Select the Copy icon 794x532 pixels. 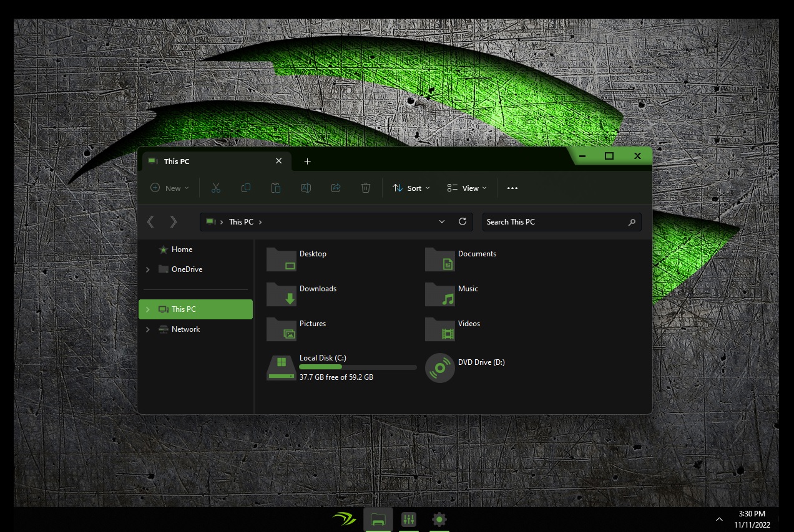pos(246,188)
